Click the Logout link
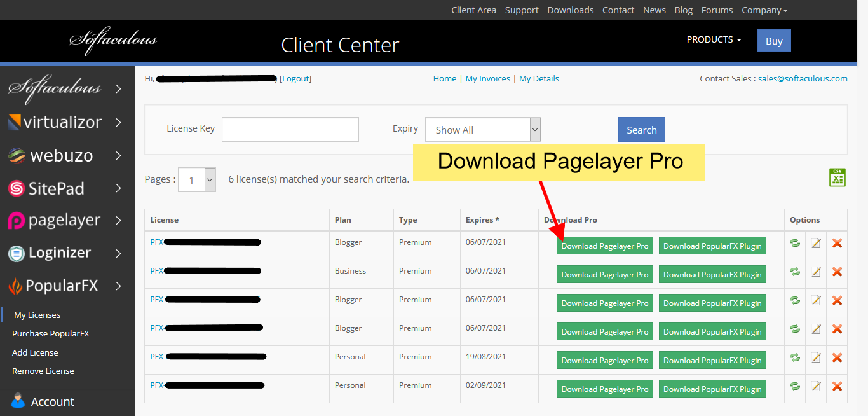The image size is (868, 416). click(295, 78)
